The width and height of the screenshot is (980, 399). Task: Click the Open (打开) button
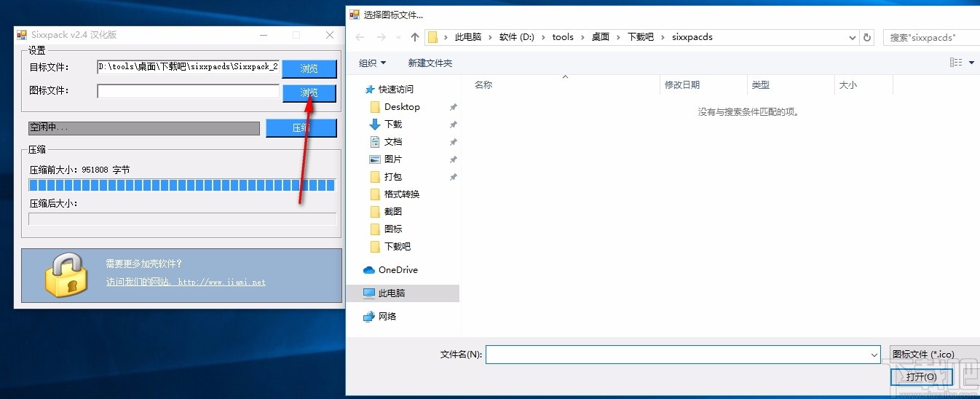[921, 376]
